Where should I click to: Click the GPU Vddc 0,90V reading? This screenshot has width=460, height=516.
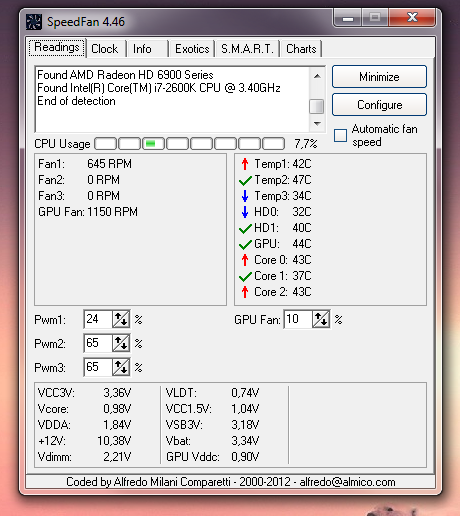pyautogui.click(x=212, y=457)
